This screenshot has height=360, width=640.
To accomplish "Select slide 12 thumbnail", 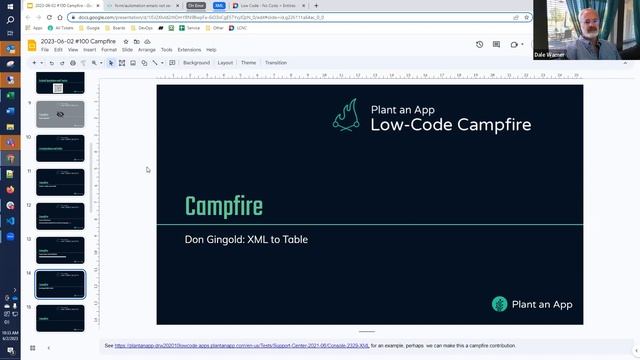I will pos(60,216).
